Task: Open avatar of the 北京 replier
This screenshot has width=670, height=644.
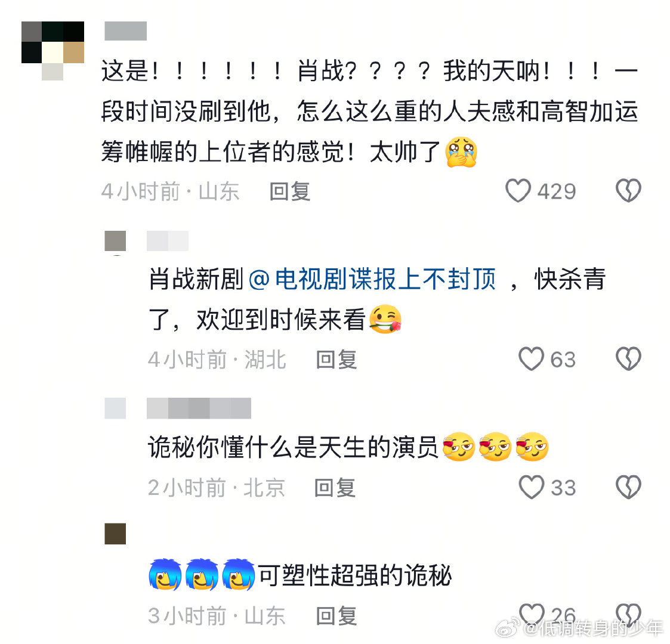Action: 115,408
